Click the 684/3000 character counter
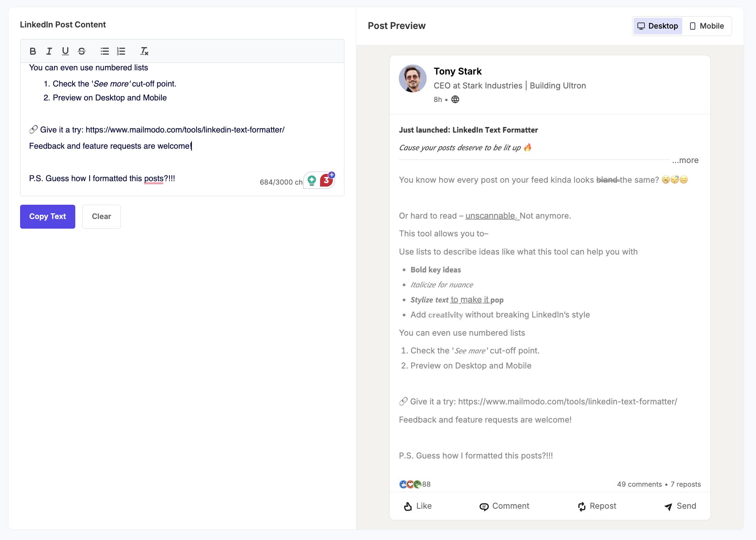Screen dimensions: 756x540 tap(281, 182)
